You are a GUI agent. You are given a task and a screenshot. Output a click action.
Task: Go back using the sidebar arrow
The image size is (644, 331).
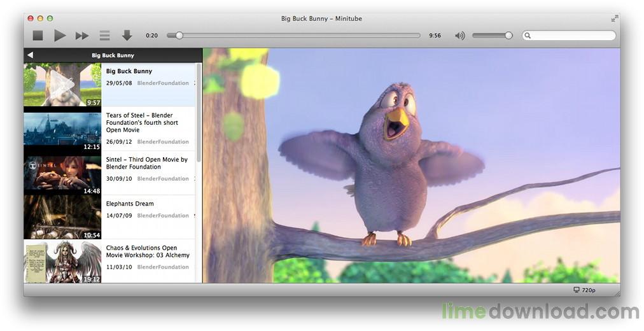30,55
